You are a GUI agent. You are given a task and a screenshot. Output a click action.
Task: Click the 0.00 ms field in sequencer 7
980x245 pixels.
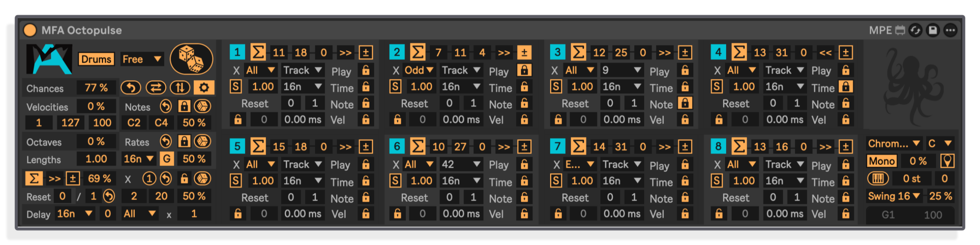tap(622, 214)
